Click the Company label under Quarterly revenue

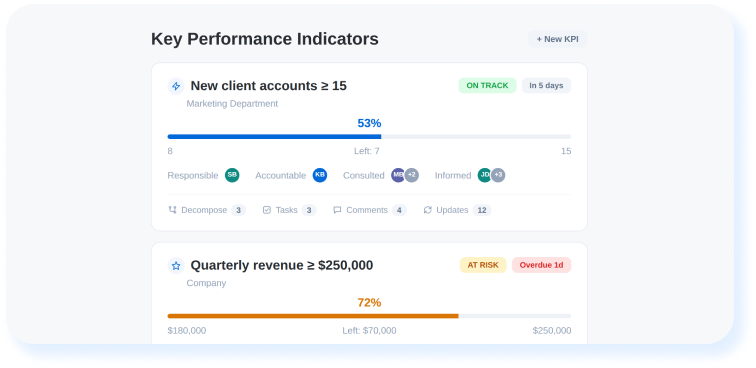206,283
